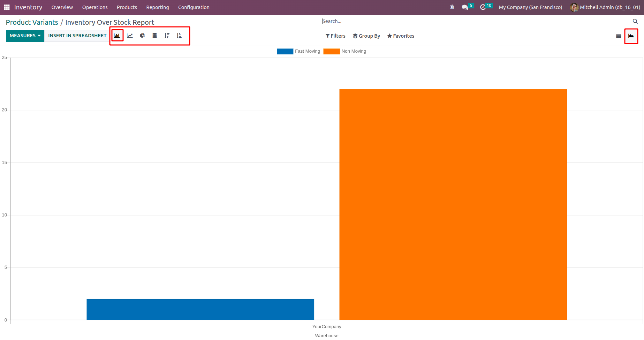
Task: Sort chart in ascending order
Action: point(179,36)
